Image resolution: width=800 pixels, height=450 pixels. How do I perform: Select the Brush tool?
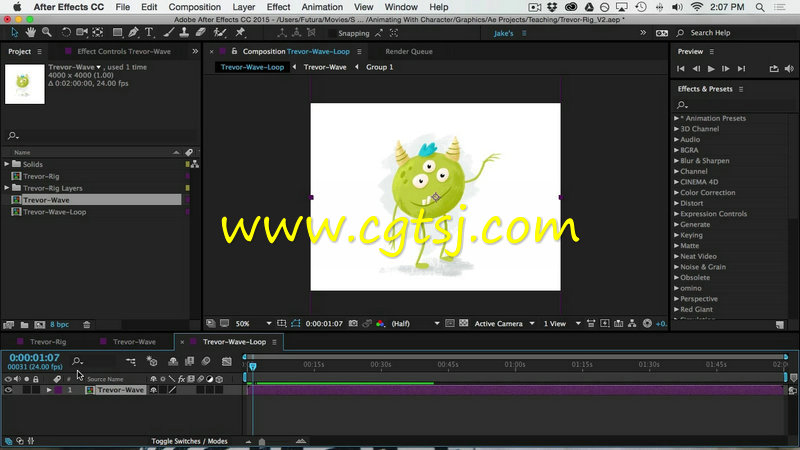tap(168, 33)
